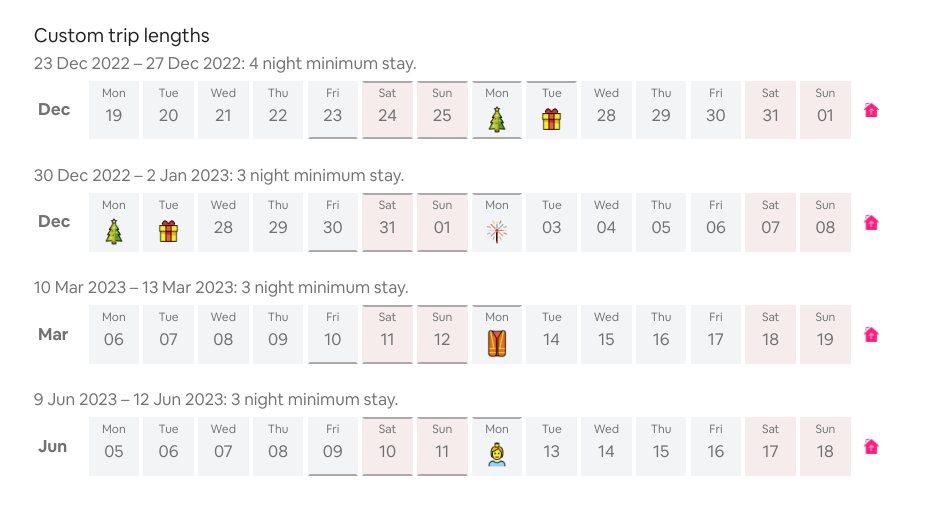
Task: Select Sun 12 in the March row
Action: pyautogui.click(x=442, y=334)
